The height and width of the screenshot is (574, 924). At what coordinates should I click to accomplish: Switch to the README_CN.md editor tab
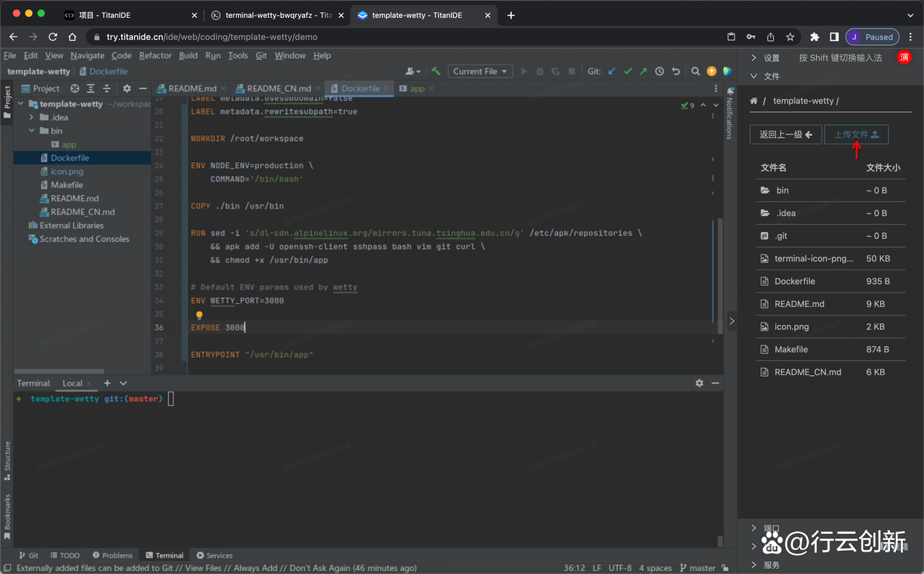pos(278,89)
